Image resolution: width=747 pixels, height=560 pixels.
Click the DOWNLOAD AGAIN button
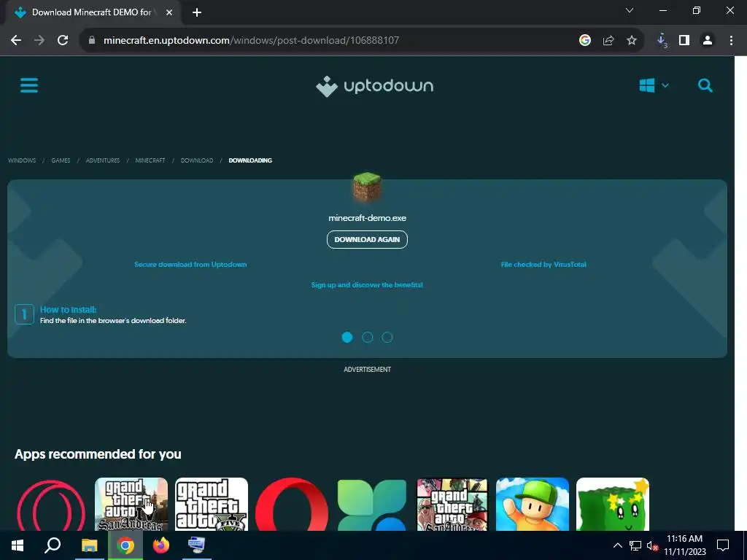pos(368,239)
